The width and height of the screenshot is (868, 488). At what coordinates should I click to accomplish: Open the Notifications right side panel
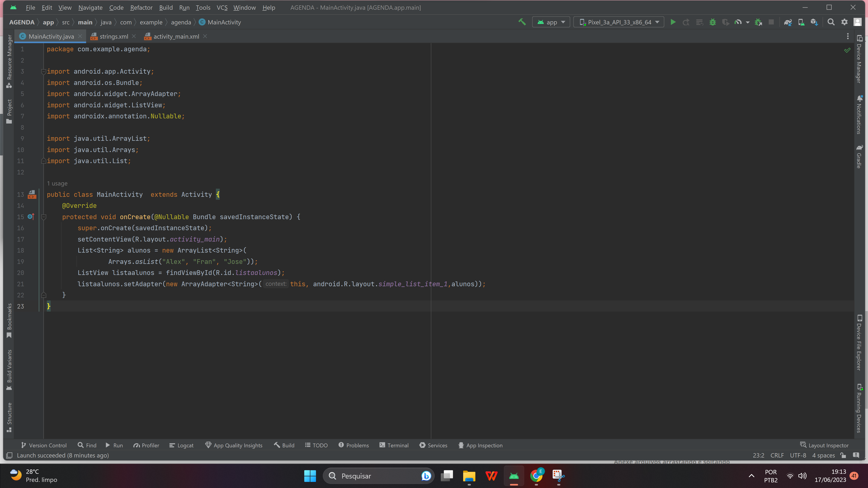click(x=859, y=115)
